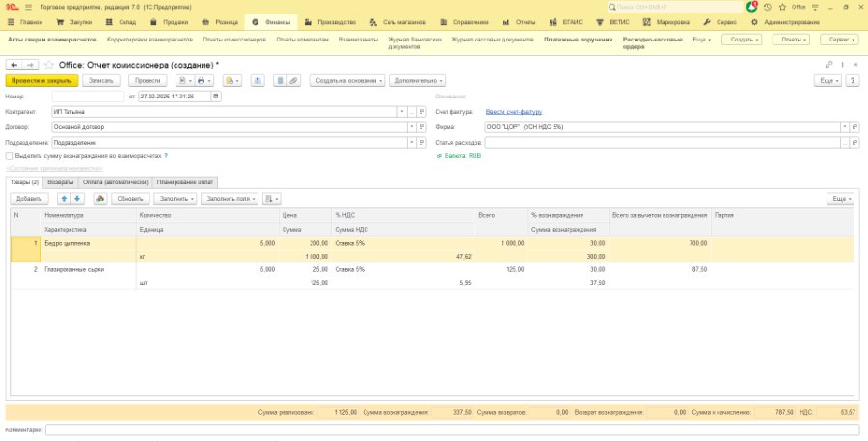Open the form of the Статья расходов field
Viewport: 868px width, 442px height.
(854, 143)
